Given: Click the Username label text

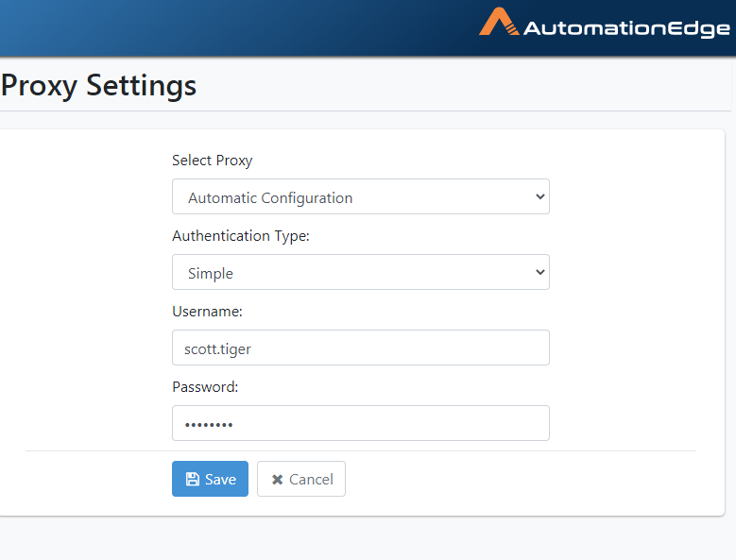Looking at the screenshot, I should tap(208, 312).
